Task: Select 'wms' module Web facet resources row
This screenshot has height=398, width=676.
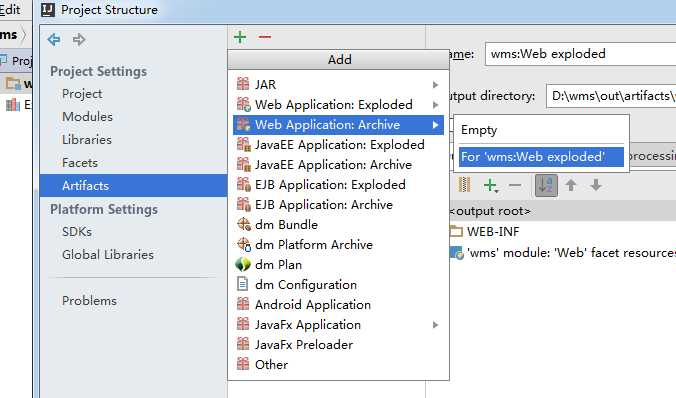Action: [x=562, y=252]
